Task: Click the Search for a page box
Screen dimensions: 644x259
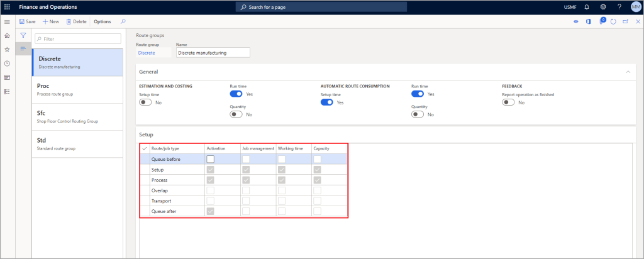Action: pyautogui.click(x=321, y=7)
